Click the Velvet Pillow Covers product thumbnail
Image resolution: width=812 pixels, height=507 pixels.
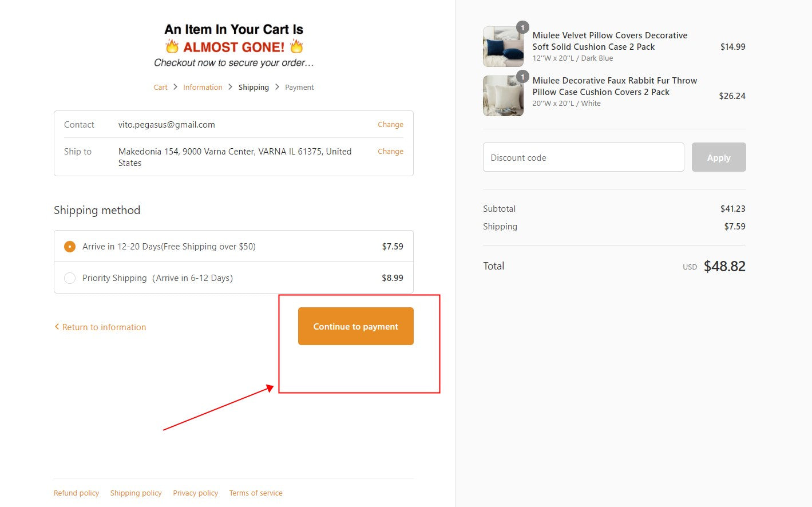pos(502,47)
